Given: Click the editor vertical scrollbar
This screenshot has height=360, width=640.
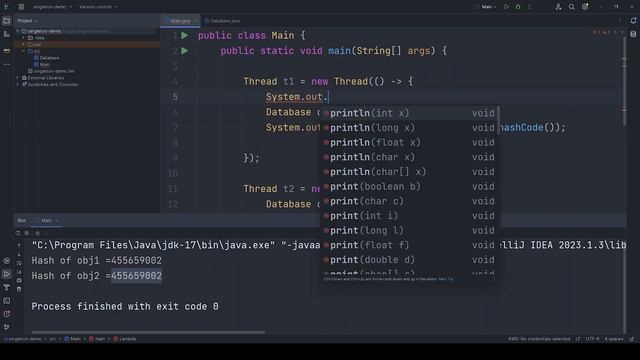Looking at the screenshot, I should [624, 82].
